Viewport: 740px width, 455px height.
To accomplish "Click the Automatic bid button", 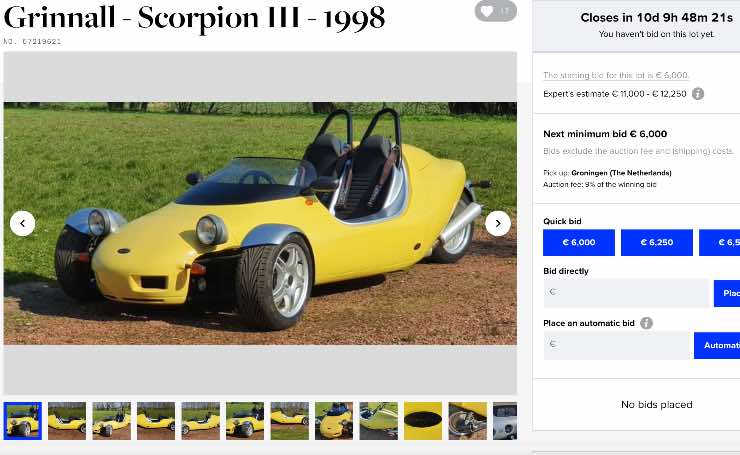I will [x=717, y=345].
